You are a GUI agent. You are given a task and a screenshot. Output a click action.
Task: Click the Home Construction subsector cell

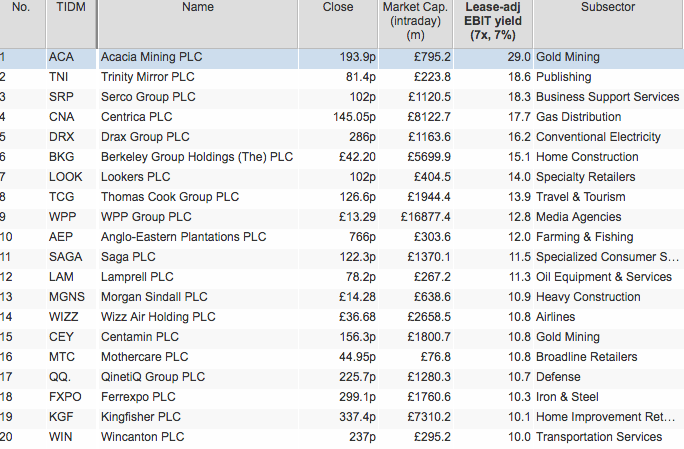pos(587,157)
